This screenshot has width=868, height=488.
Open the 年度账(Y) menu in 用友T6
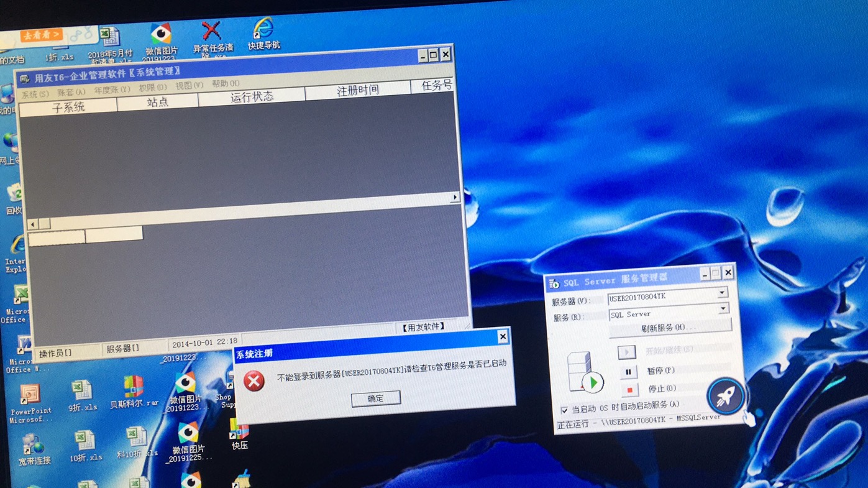pyautogui.click(x=112, y=90)
